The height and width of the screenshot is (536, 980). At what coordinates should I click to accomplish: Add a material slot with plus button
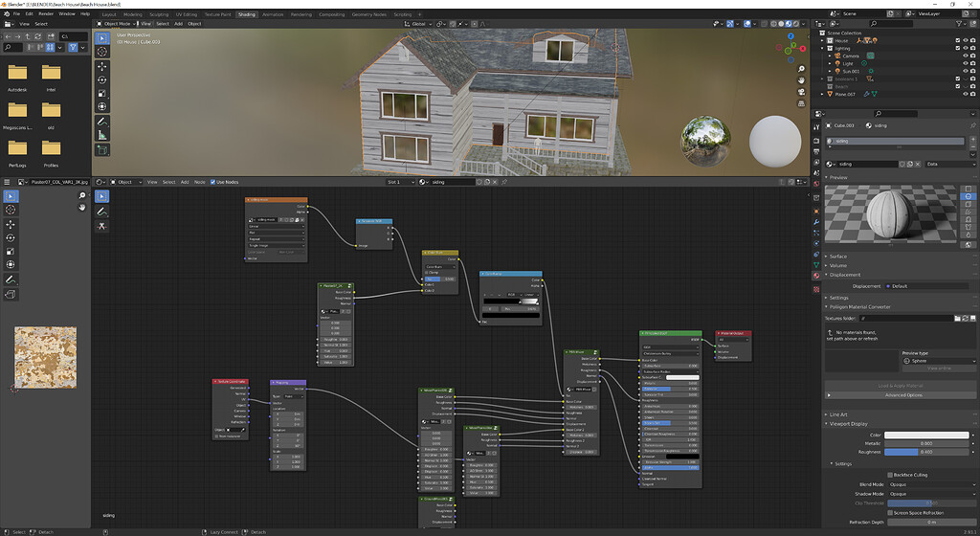pos(972,142)
